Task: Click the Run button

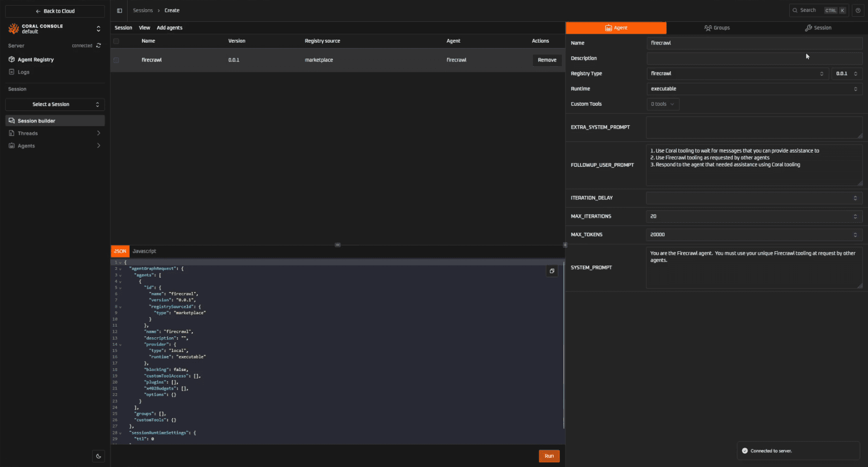Action: tap(549, 456)
